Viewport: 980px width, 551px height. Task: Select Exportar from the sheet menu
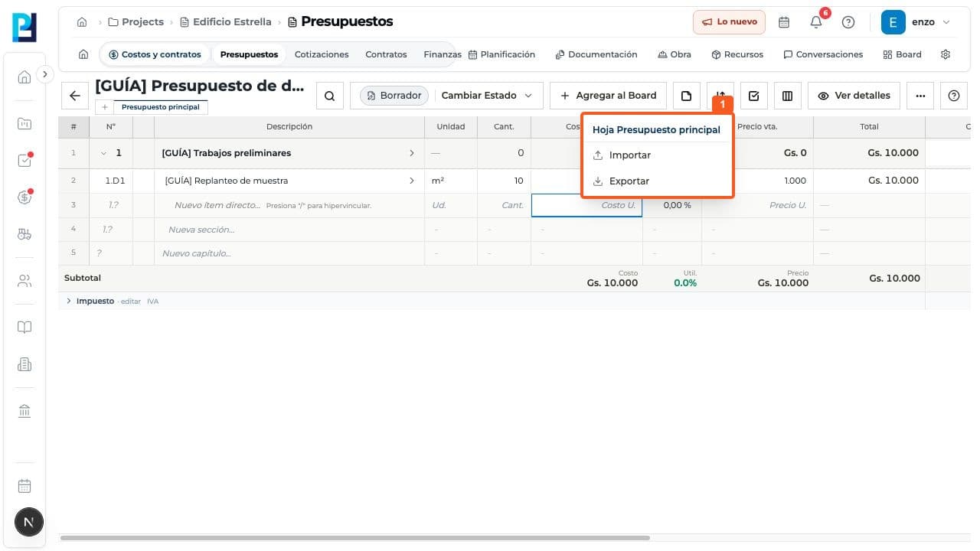[657, 181]
